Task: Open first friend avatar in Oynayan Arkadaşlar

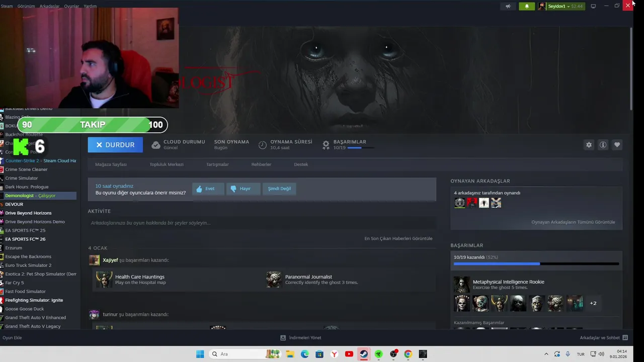Action: coord(460,203)
